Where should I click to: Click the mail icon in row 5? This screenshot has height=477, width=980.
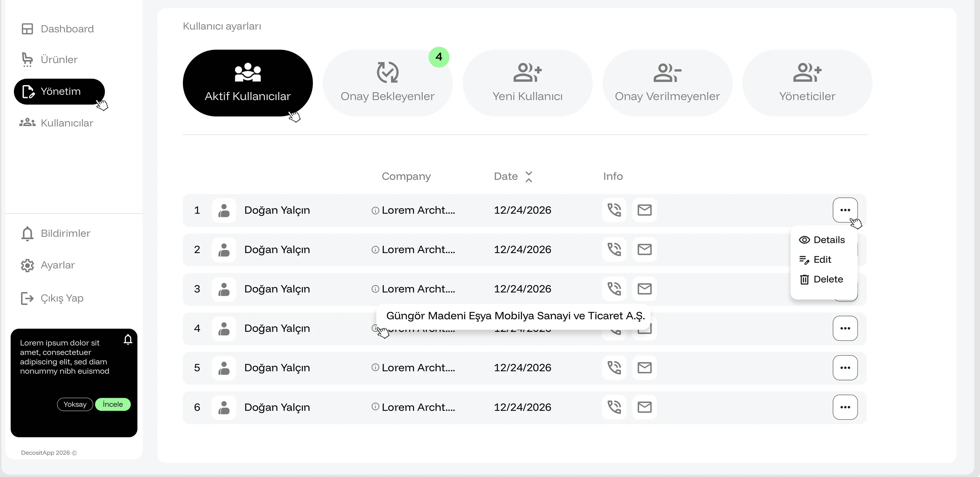(644, 368)
